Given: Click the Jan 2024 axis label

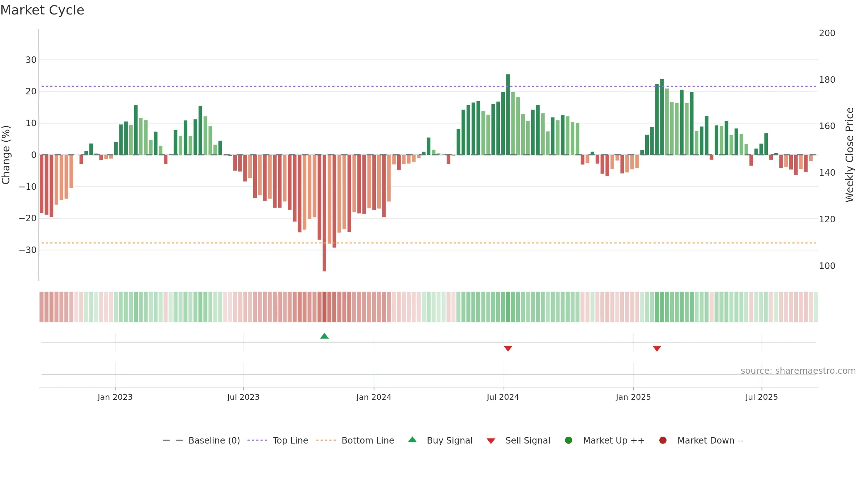Looking at the screenshot, I should (374, 397).
